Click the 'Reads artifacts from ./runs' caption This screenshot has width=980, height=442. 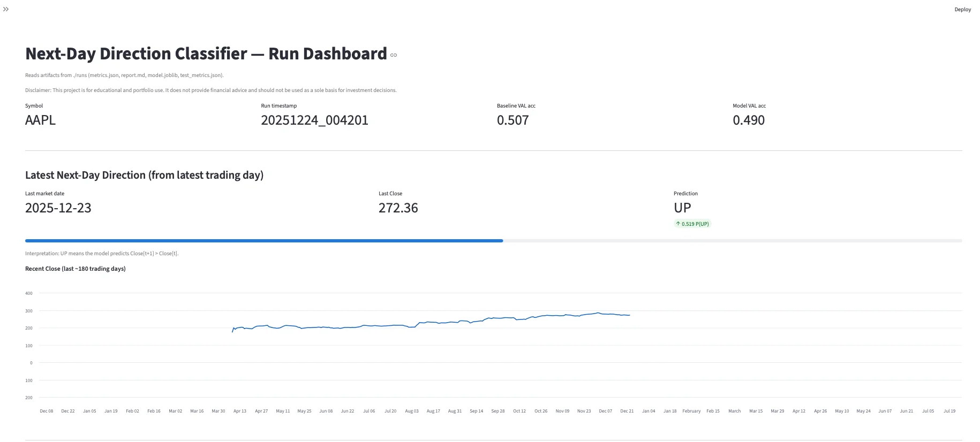[x=124, y=75]
